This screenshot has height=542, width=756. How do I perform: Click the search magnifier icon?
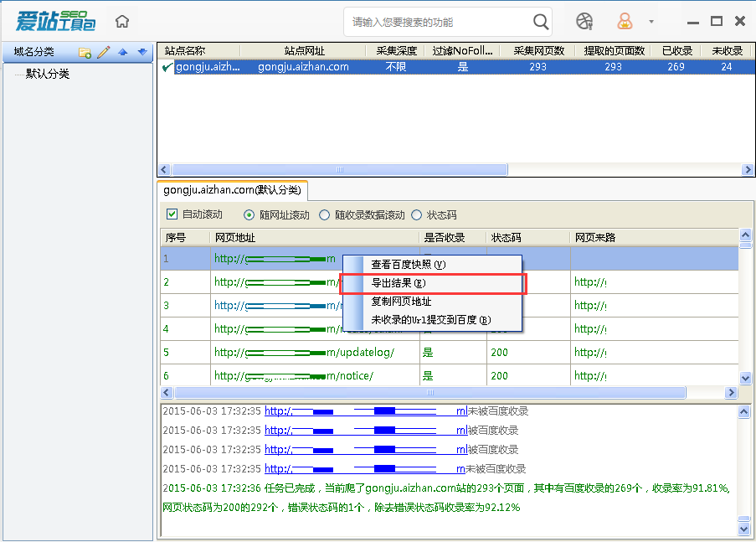pyautogui.click(x=541, y=22)
